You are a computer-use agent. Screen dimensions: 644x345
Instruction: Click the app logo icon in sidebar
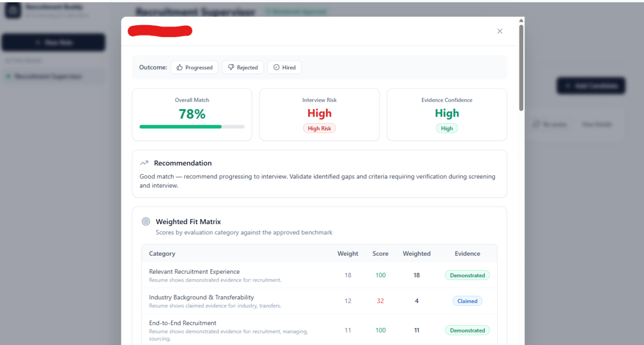tap(13, 10)
